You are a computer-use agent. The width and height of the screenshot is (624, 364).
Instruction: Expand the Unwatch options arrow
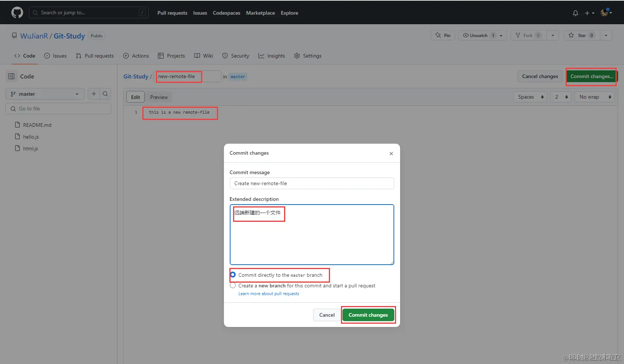[501, 36]
